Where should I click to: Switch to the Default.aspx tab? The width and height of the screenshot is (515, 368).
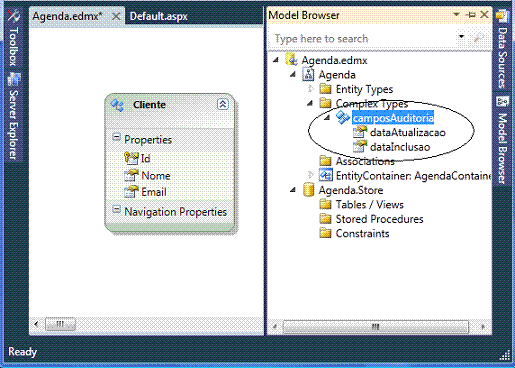(x=159, y=16)
